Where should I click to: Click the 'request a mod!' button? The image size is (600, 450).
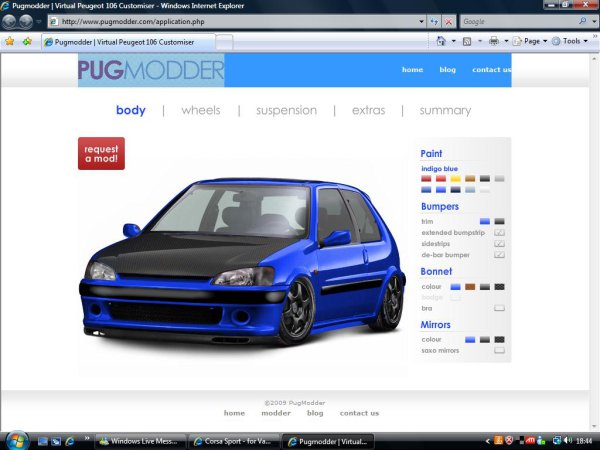pyautogui.click(x=101, y=154)
